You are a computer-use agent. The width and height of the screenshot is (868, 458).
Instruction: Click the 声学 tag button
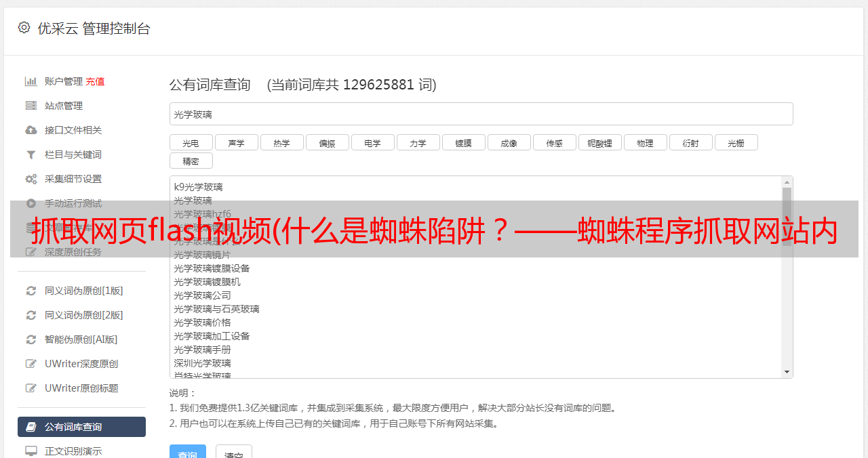coord(236,142)
